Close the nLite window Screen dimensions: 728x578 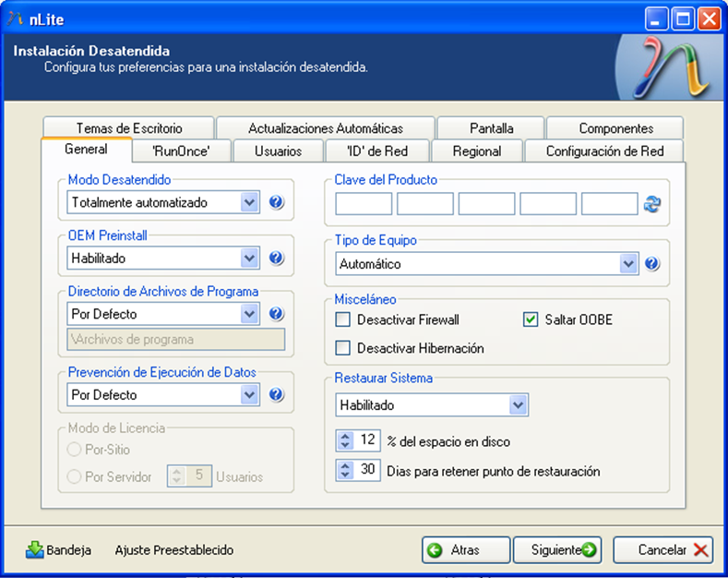pos(709,19)
